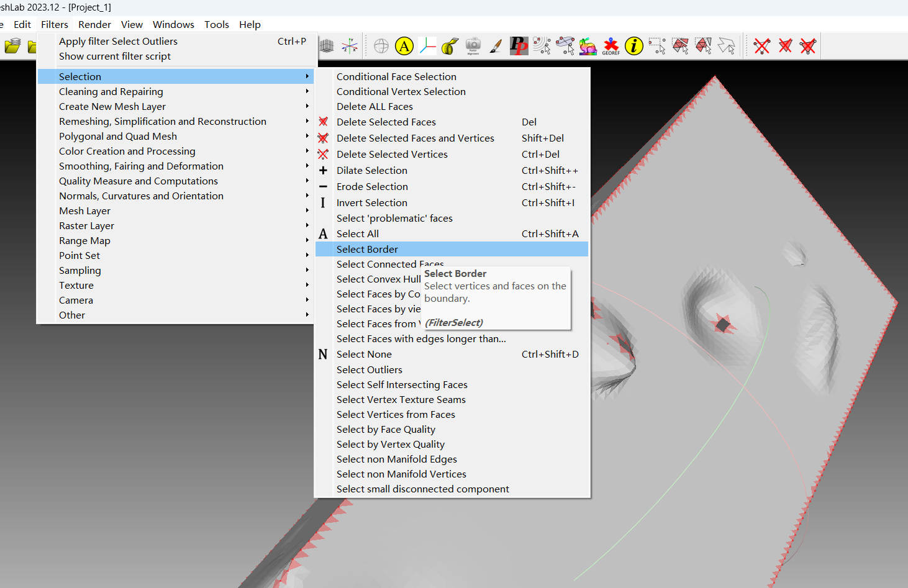Open the Raster Alignment camera tool
The width and height of the screenshot is (908, 588).
pos(473,46)
